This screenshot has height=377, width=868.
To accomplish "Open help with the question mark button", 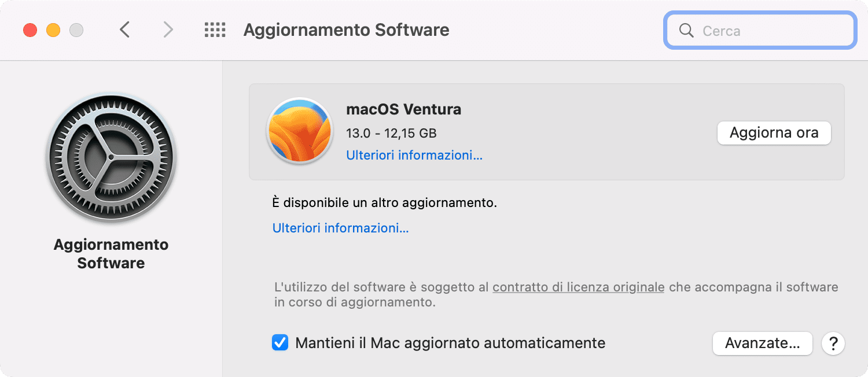I will click(833, 343).
